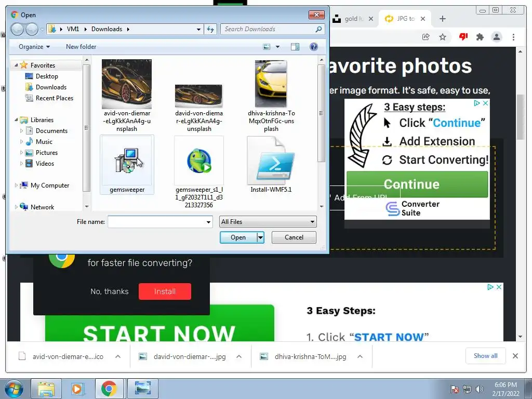Click the network tray icon
Viewport: 532px width, 399px height.
[x=467, y=389]
